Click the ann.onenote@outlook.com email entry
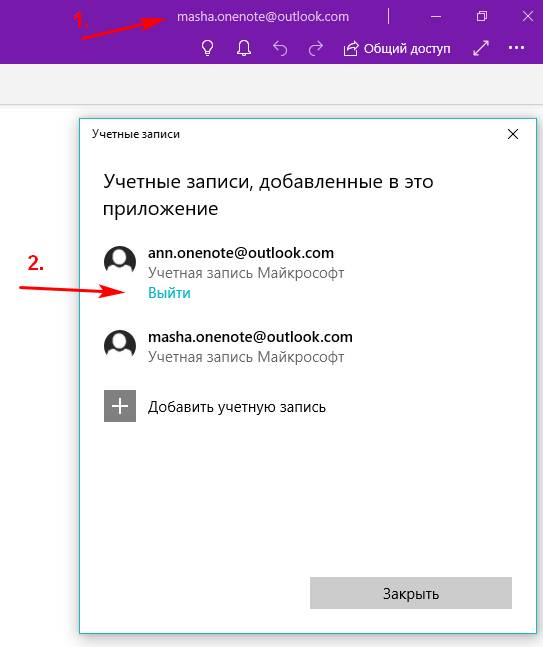This screenshot has width=543, height=647. (241, 253)
